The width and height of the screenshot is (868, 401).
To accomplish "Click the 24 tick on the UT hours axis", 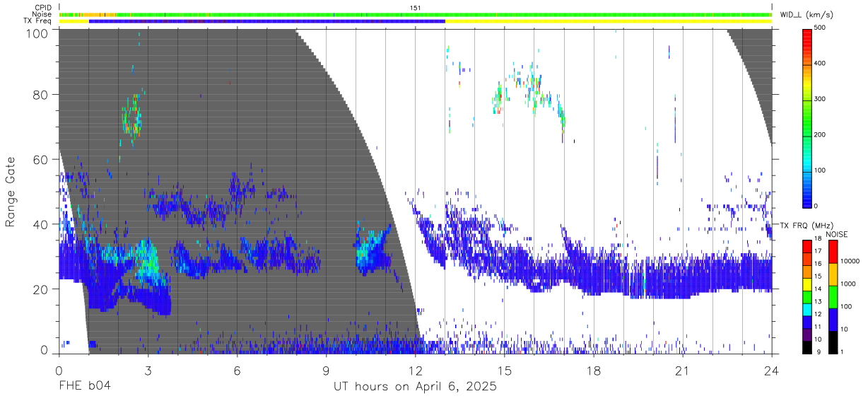I will pyautogui.click(x=771, y=370).
